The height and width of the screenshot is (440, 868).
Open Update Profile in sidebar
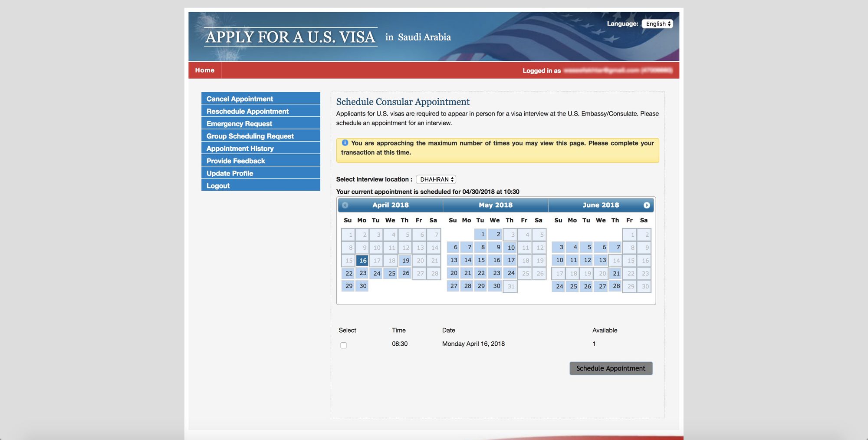pyautogui.click(x=261, y=173)
